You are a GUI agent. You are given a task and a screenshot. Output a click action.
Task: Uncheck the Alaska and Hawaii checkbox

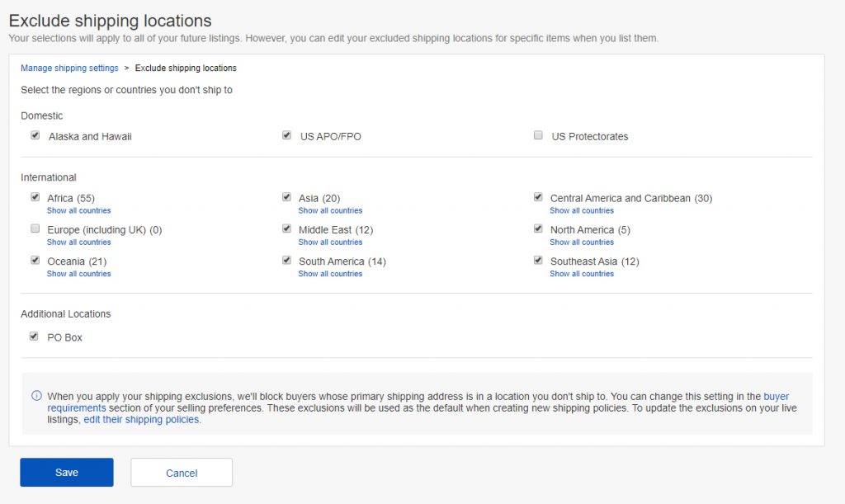pyautogui.click(x=35, y=135)
